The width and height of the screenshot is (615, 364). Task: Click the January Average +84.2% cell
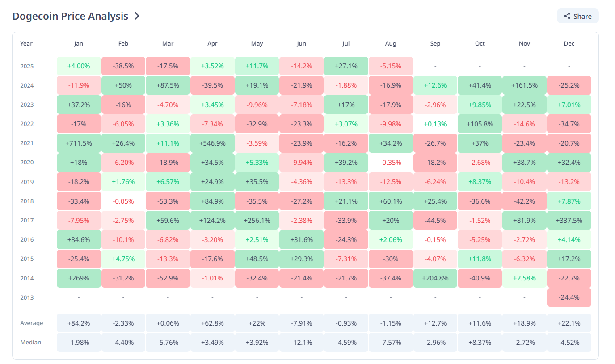pos(79,323)
